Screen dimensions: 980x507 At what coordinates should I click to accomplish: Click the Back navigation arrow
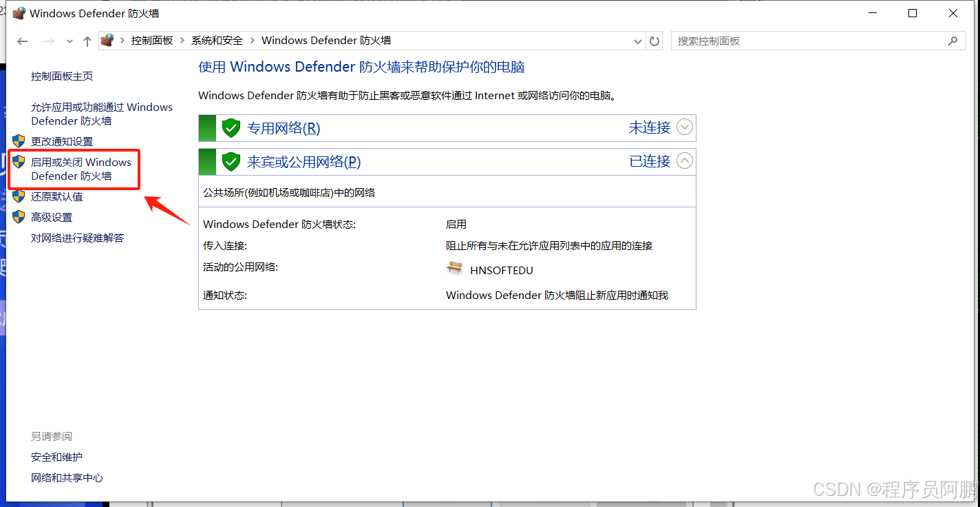[x=23, y=41]
